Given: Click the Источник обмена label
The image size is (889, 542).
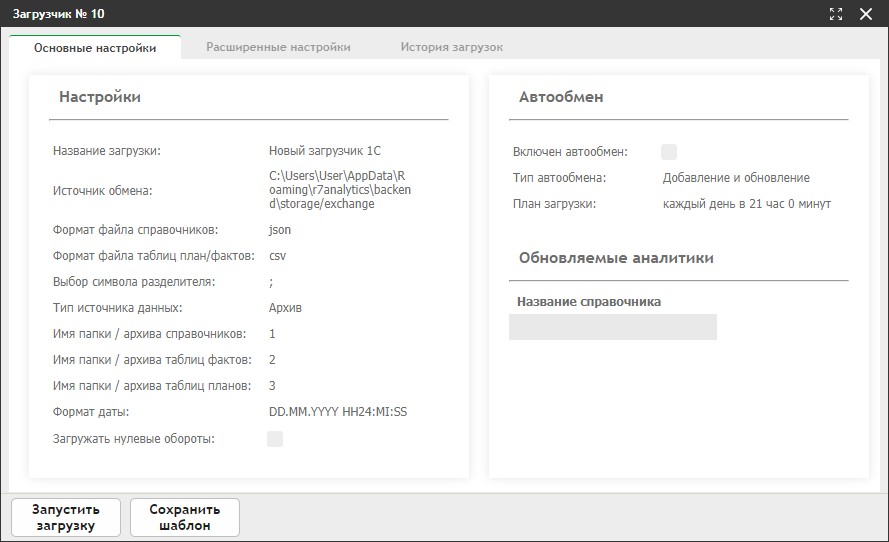Looking at the screenshot, I should tap(103, 190).
